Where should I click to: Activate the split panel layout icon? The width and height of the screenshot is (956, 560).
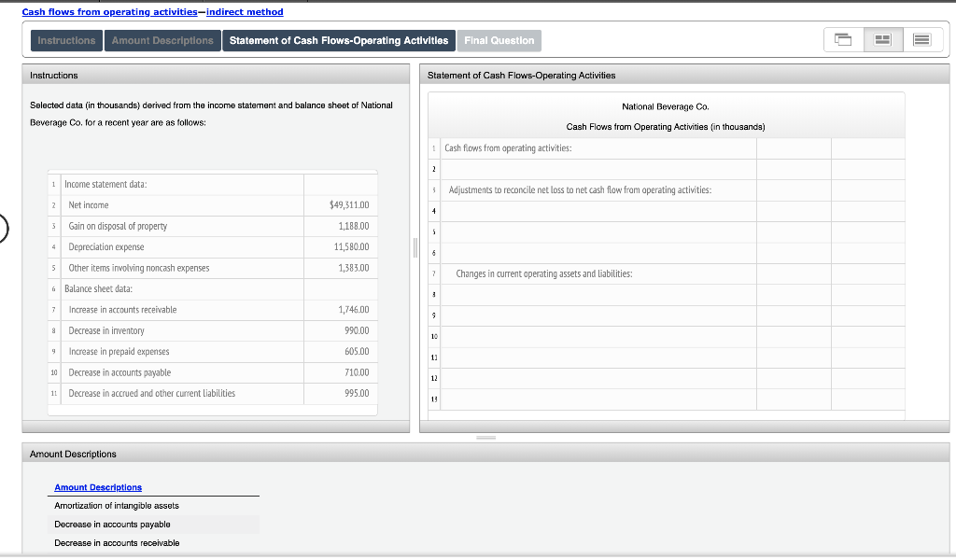(881, 39)
